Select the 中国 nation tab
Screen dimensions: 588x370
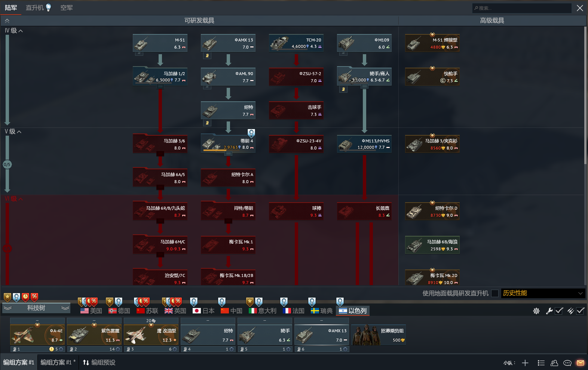tap(232, 311)
